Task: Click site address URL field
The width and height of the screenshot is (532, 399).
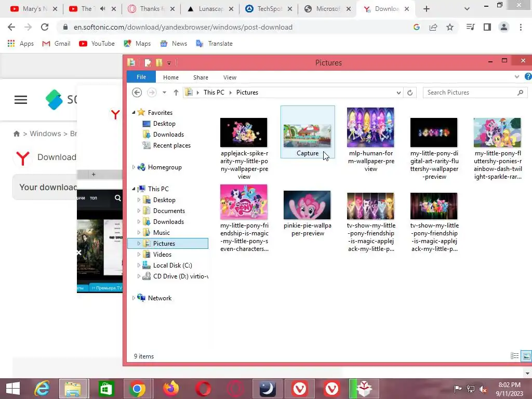Action: pos(183,27)
